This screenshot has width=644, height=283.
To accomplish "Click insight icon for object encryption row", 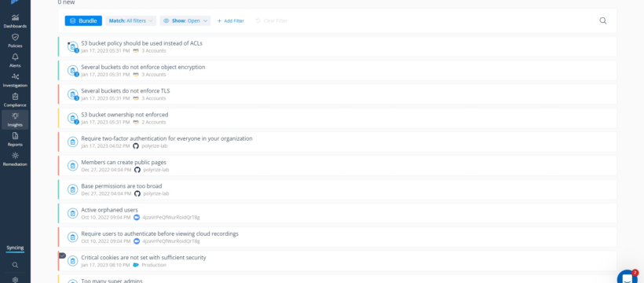I will [73, 71].
